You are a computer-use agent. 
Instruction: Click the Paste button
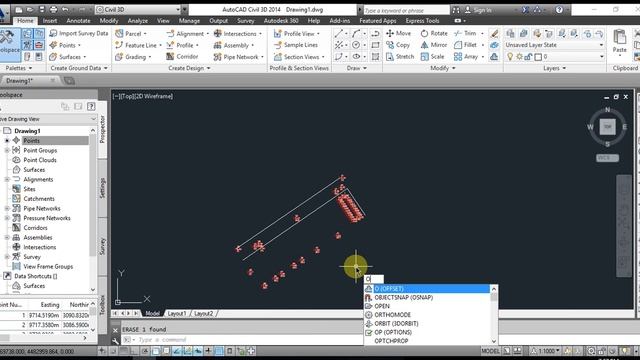620,42
